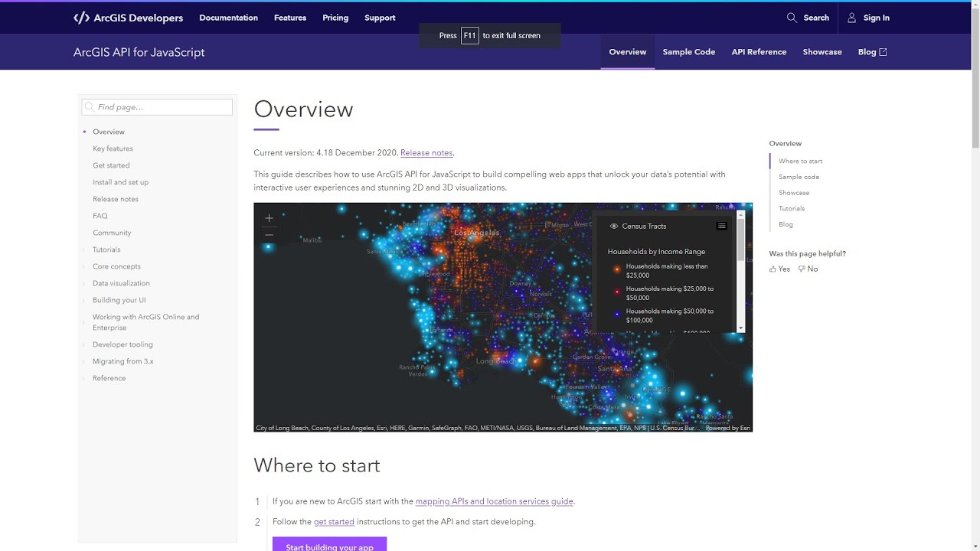The image size is (980, 551).
Task: Expand the Developer tooling section
Action: pyautogui.click(x=84, y=344)
